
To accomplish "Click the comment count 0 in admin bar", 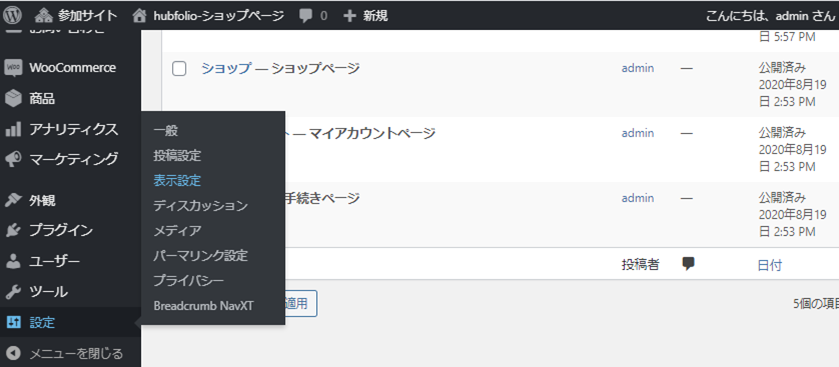I will (x=323, y=16).
